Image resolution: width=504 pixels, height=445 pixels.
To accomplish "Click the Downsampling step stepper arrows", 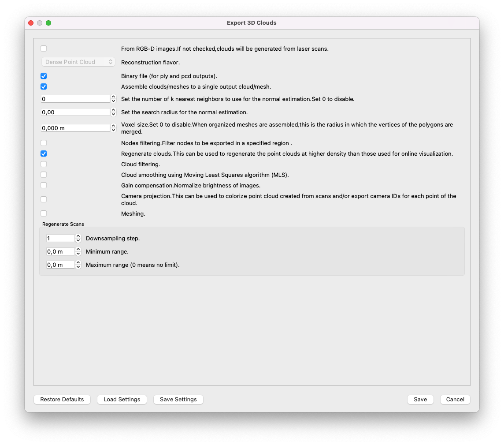I will [78, 238].
